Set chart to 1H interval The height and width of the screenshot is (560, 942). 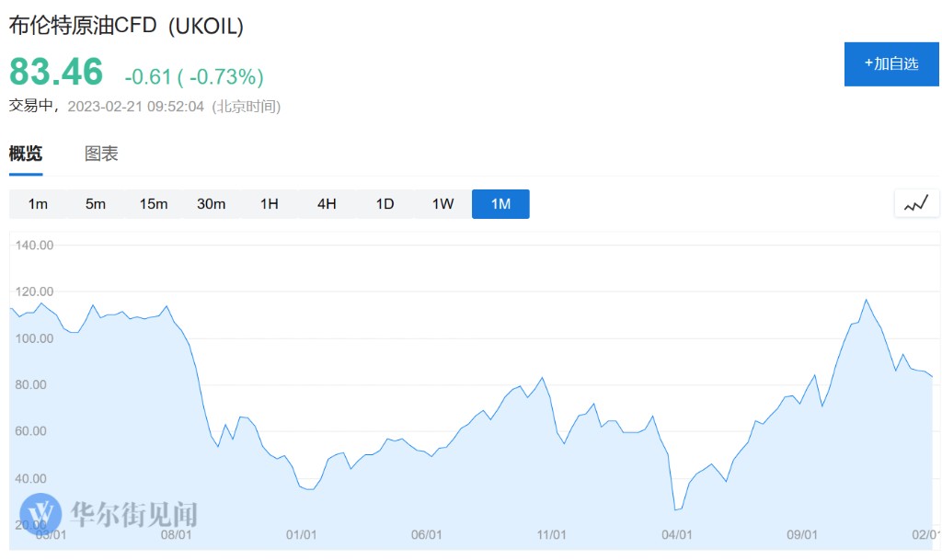269,204
